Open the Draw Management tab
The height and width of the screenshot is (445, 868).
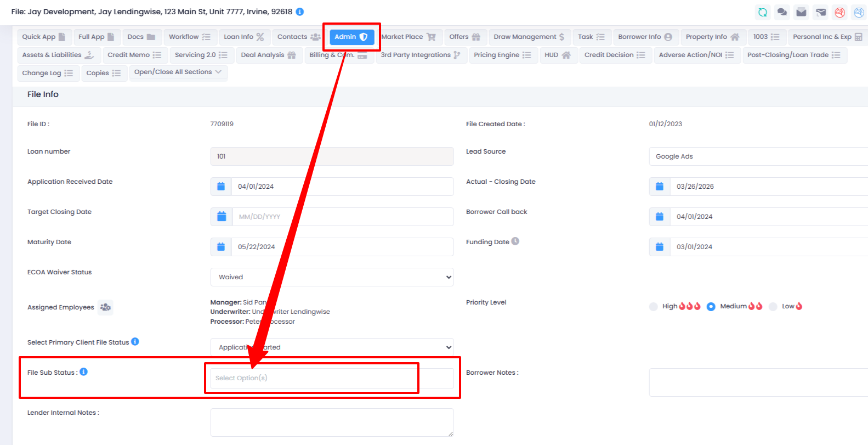click(529, 37)
